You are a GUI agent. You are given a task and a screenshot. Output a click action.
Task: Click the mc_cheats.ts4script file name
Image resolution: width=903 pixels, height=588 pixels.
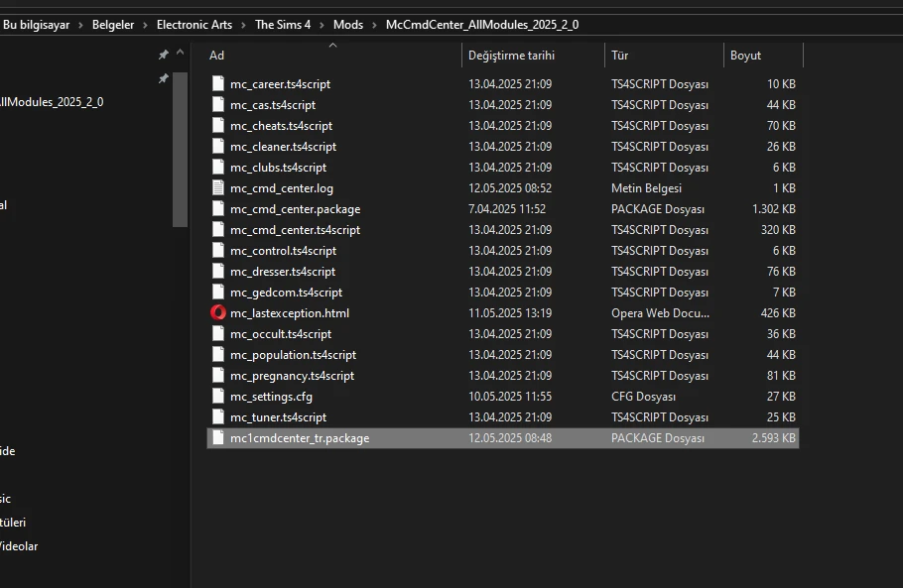[x=282, y=125]
